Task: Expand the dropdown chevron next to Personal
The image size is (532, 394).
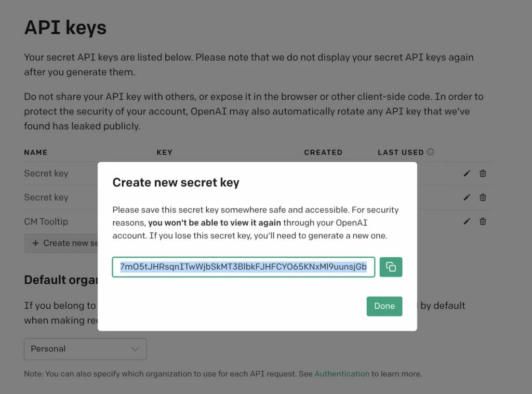Action: tap(135, 349)
